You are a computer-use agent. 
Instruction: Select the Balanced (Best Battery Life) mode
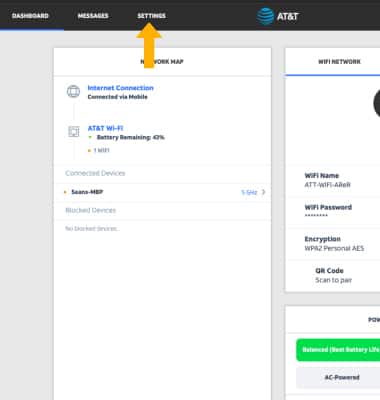338,350
